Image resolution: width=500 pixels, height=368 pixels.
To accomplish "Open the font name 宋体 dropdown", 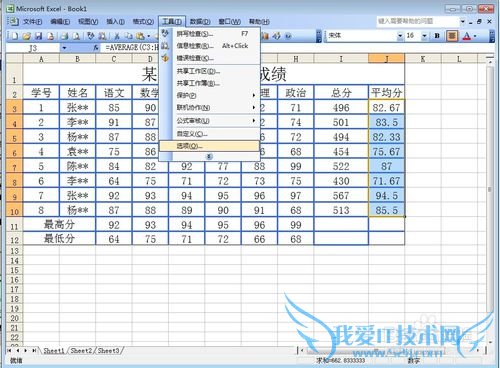I will coord(400,36).
